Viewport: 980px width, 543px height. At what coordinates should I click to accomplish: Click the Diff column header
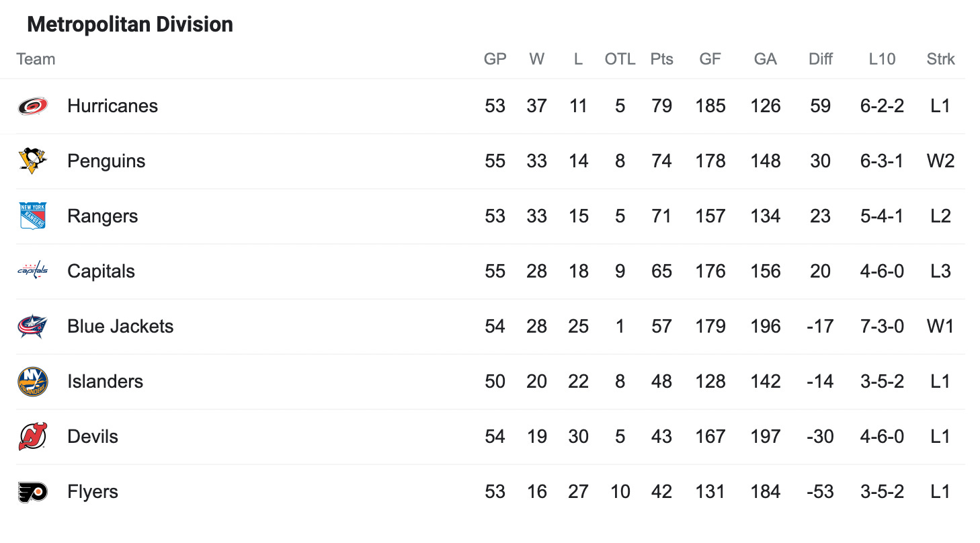pos(820,59)
